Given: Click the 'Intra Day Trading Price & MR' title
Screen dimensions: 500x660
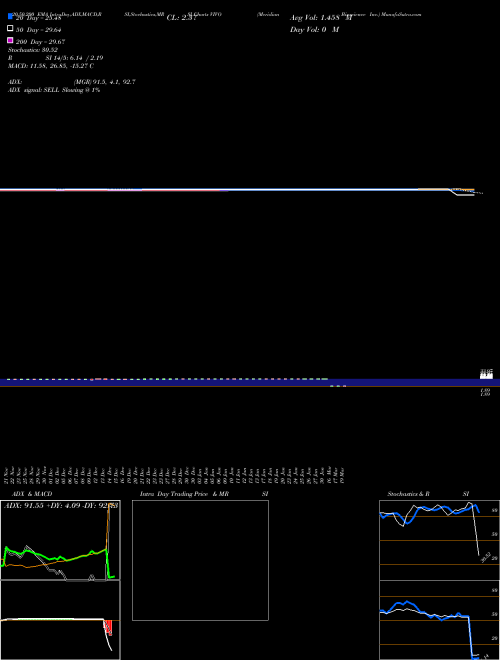Looking at the screenshot, I should 184,494.
